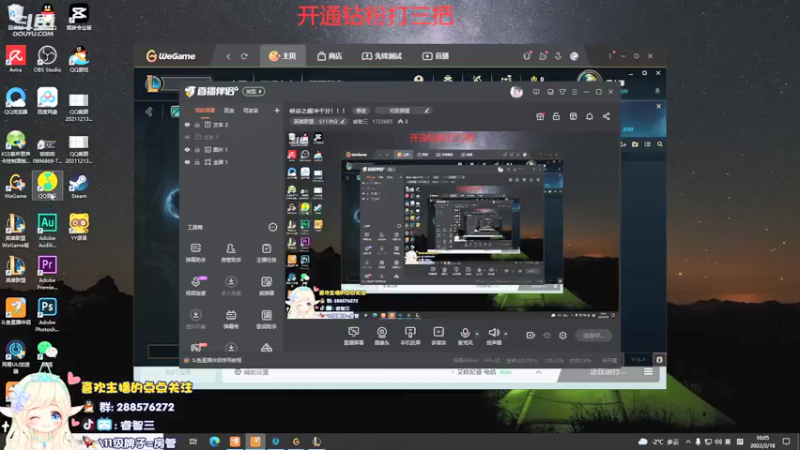Viewport: 800px width, 450px height.
Task: Open the danmaku assistant tool
Action: tap(195, 253)
